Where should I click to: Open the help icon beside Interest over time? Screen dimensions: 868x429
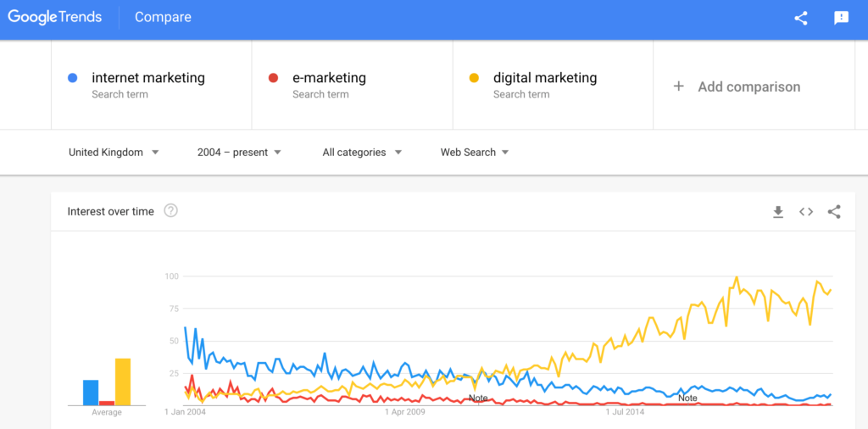tap(171, 211)
